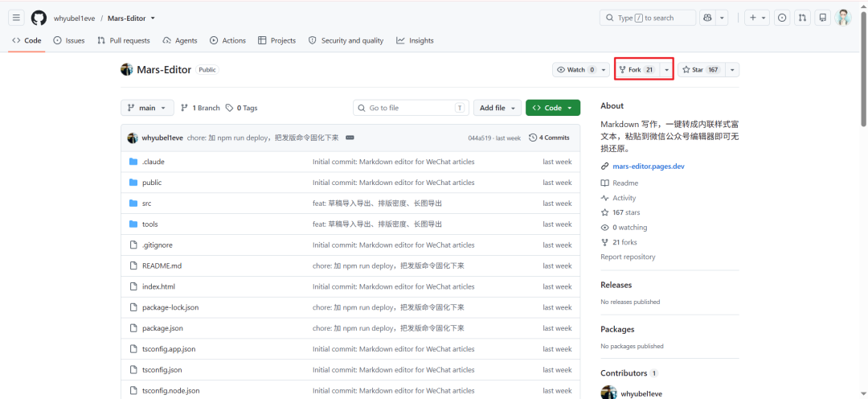Open the tsconfig.node.json file
This screenshot has width=868, height=399.
(171, 391)
